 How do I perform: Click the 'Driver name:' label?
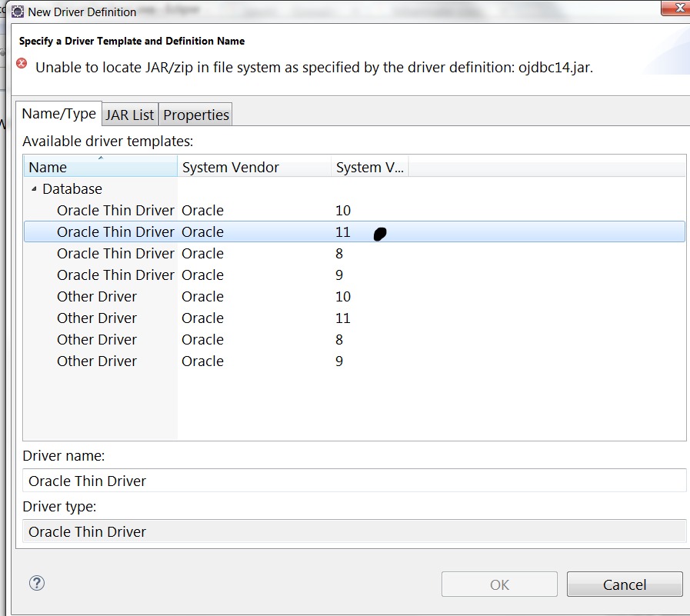tap(63, 456)
